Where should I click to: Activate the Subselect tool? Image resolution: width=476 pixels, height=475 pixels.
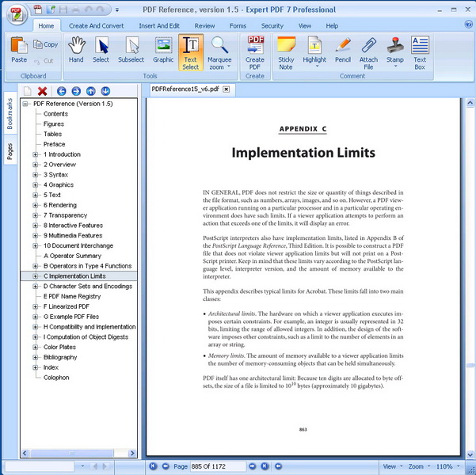(131, 50)
